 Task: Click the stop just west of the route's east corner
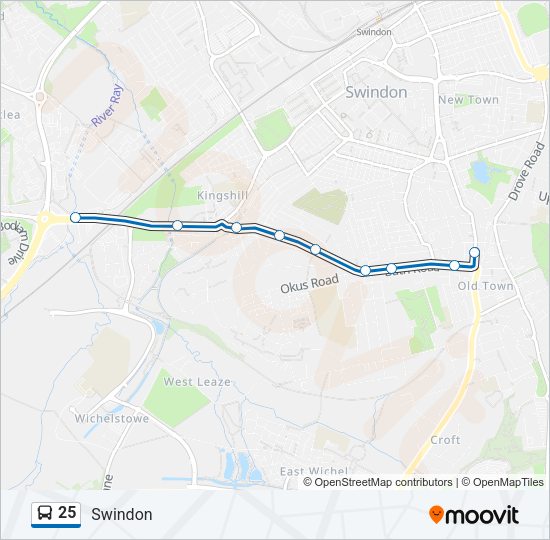click(454, 266)
